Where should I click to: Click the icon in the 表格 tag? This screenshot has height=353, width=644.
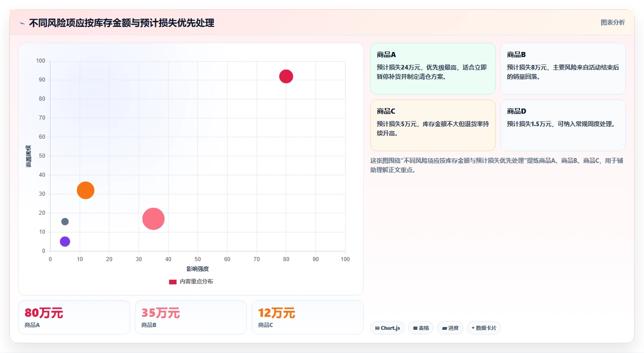tap(415, 328)
